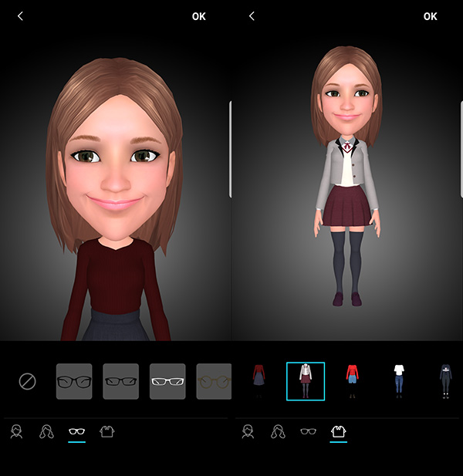Open the glasses tab on the right screen
The image size is (463, 476).
tap(308, 432)
